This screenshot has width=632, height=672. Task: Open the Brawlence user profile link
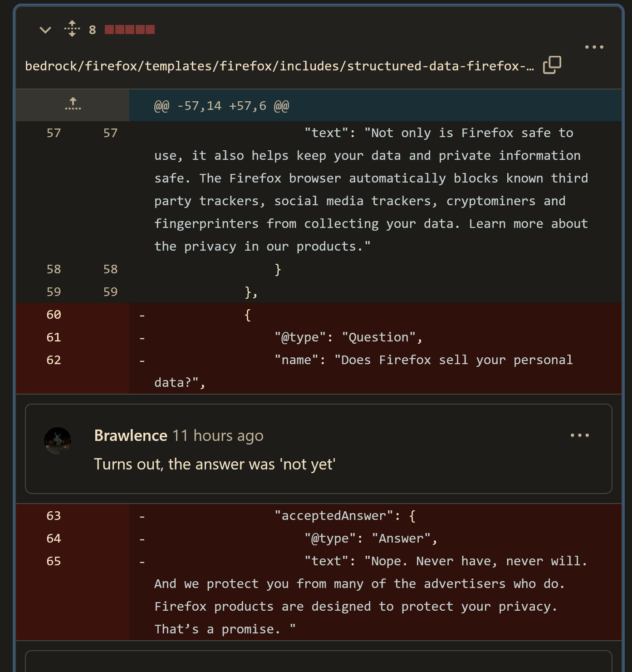tap(131, 435)
